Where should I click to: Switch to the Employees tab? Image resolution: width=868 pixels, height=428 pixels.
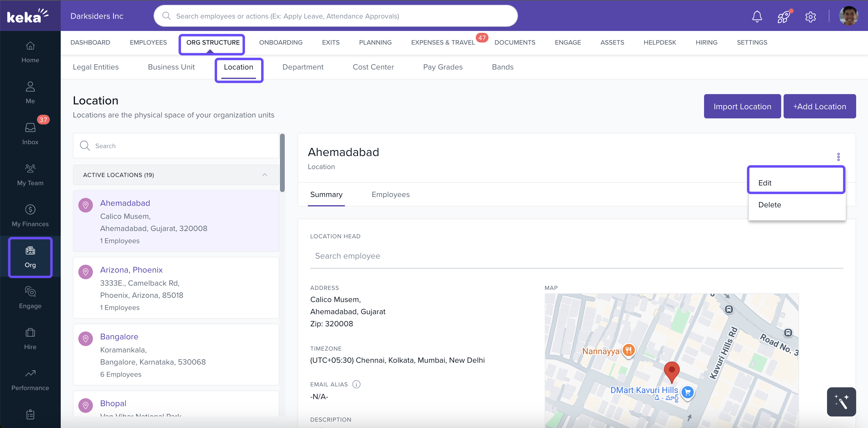coord(390,195)
